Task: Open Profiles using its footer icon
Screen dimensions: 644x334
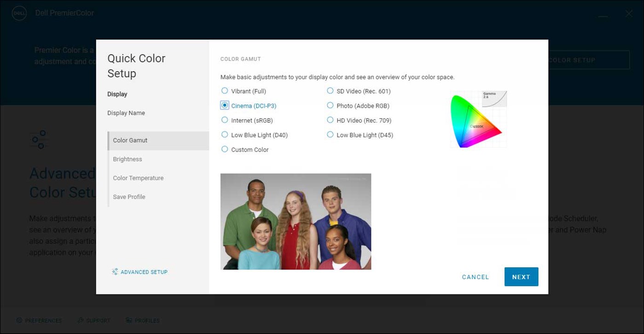Action: (128, 320)
